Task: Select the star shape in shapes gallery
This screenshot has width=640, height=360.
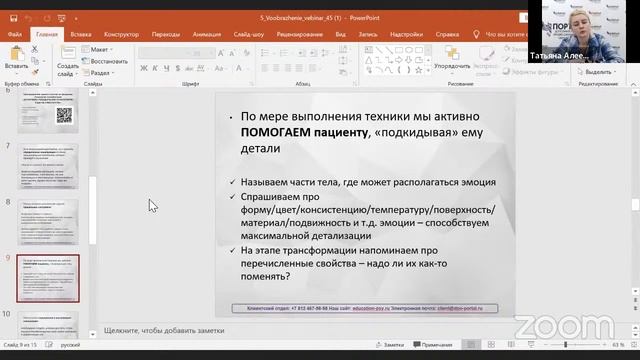Action: tap(418, 70)
